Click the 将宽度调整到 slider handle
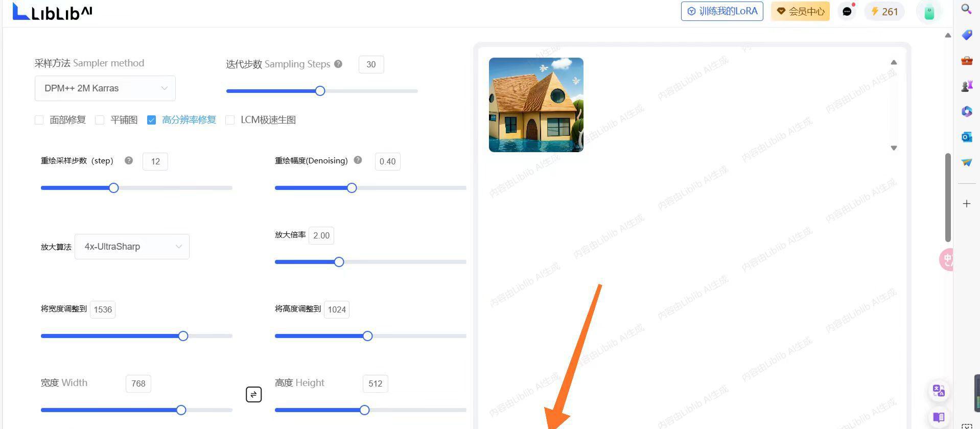 coord(183,336)
